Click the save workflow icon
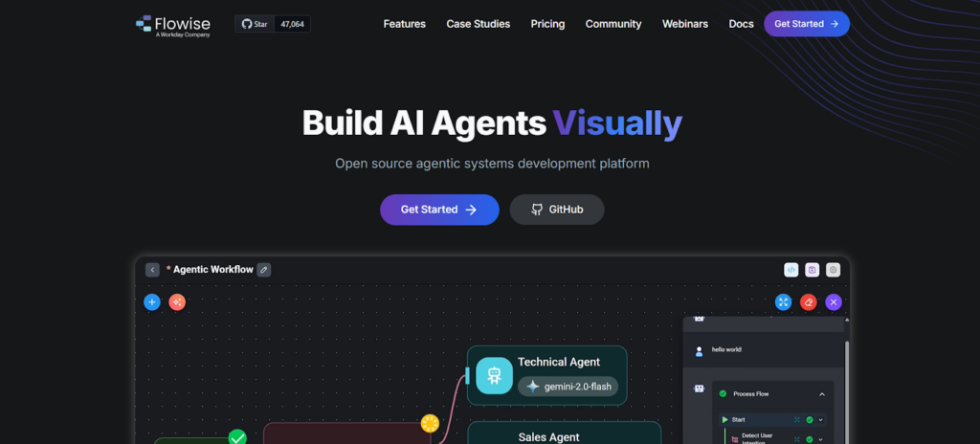Screen dimensions: 980x444 pos(812,270)
